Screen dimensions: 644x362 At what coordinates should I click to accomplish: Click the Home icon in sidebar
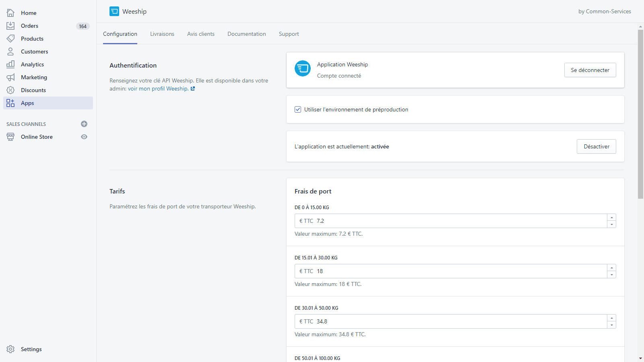(x=10, y=13)
